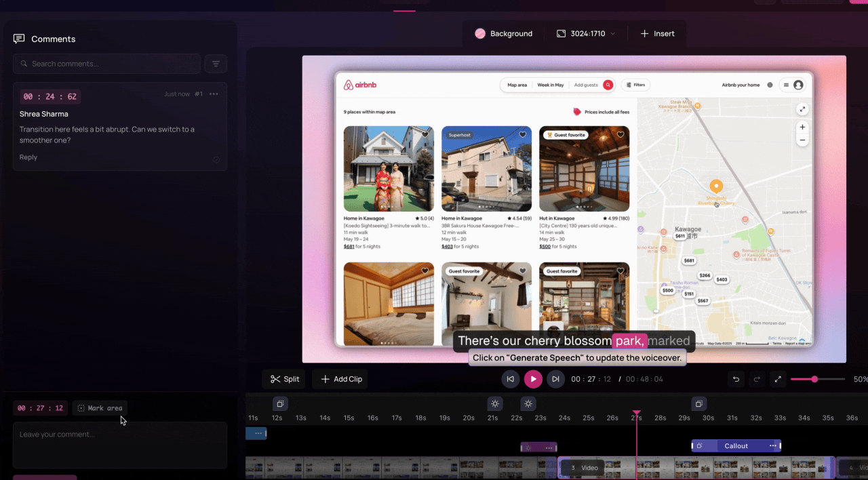
Task: Open the 3024:1710 aspect ratio dropdown
Action: click(587, 33)
